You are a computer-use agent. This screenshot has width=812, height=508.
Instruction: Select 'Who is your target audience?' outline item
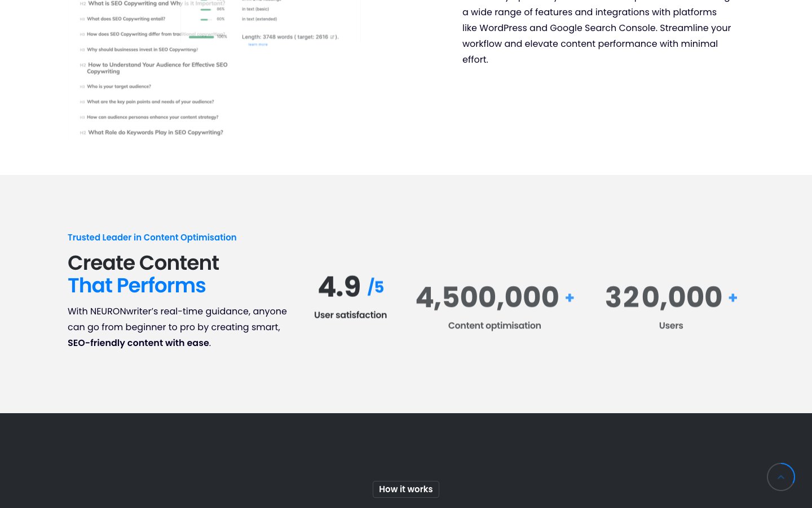coord(118,87)
